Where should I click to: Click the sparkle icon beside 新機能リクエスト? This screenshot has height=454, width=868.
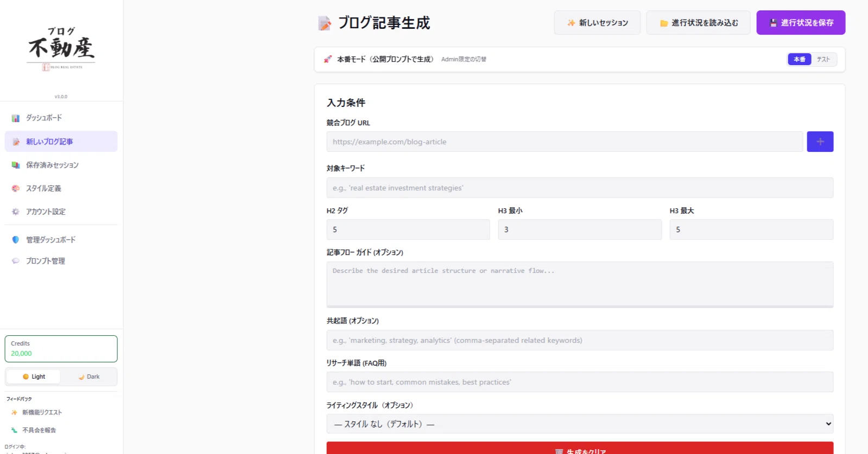point(14,412)
